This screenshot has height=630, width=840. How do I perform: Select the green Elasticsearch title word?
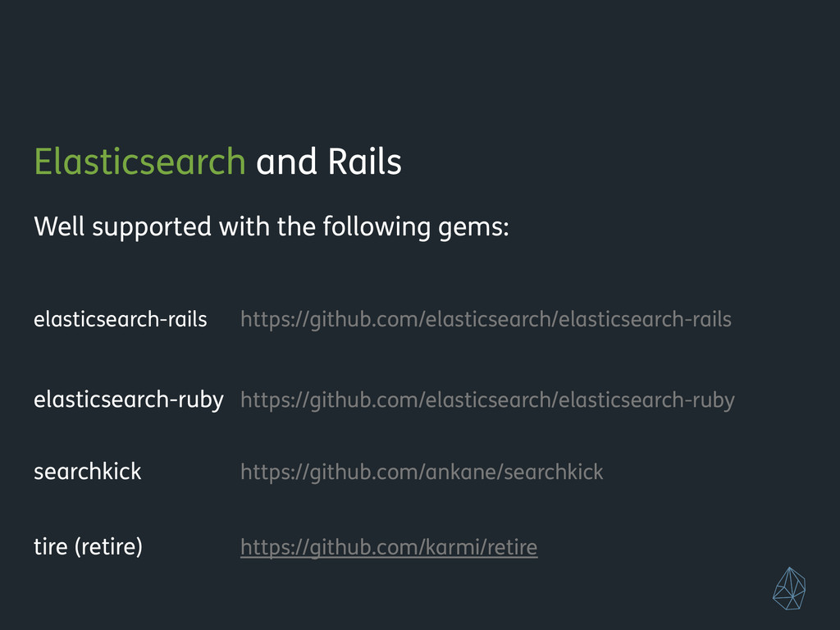(139, 162)
